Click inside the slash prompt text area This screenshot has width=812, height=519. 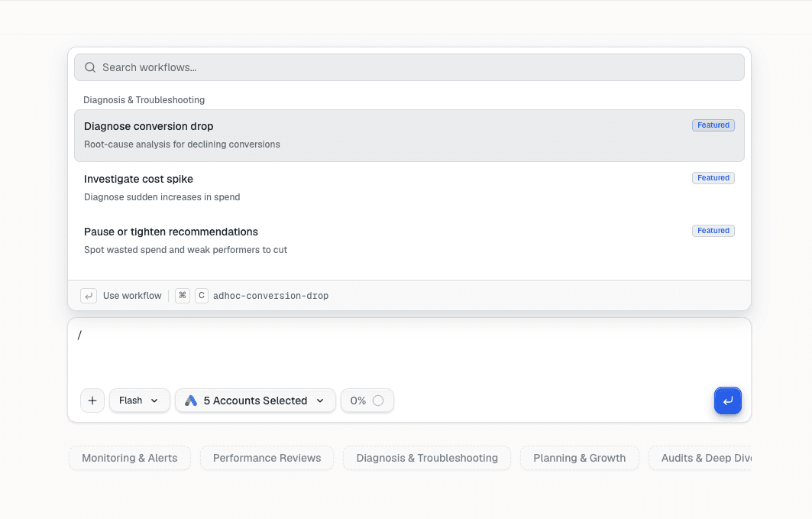click(409, 352)
